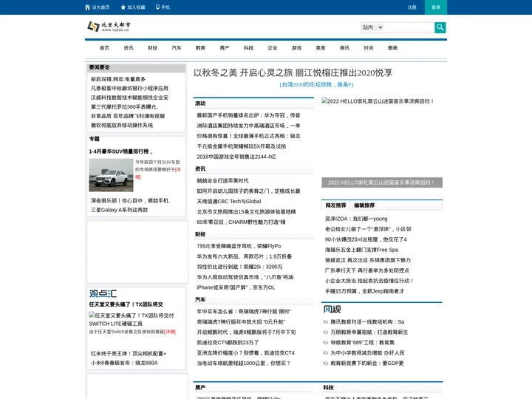This screenshot has height=399, width=532.
Task: Switch to the 网友推荐 tab
Action: 335,205
